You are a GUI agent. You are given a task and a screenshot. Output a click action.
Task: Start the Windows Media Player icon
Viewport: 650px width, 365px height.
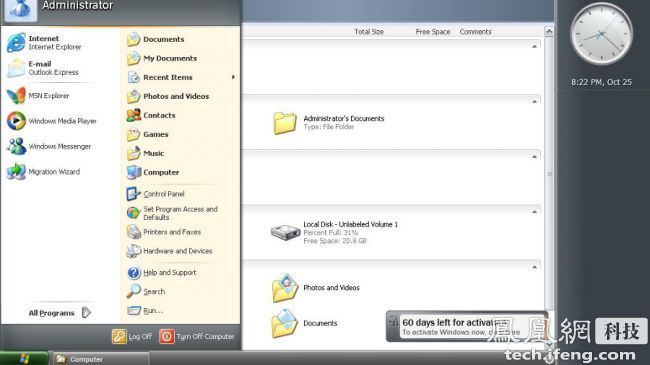[x=16, y=121]
